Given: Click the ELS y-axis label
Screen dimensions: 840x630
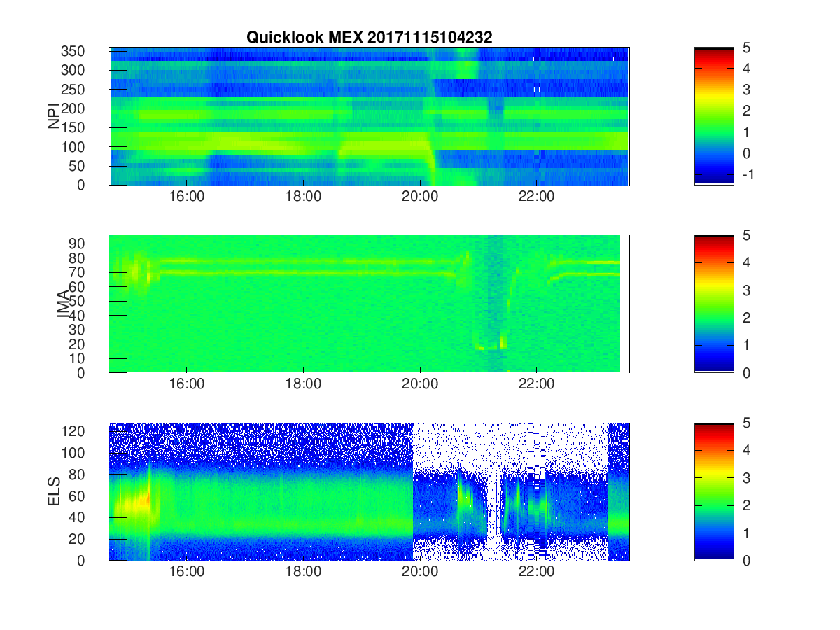Looking at the screenshot, I should [x=55, y=491].
